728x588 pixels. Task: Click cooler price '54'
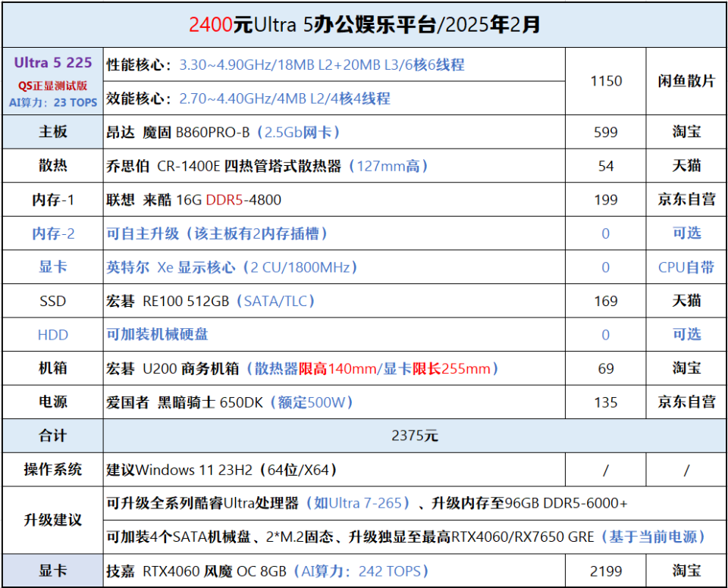point(606,166)
